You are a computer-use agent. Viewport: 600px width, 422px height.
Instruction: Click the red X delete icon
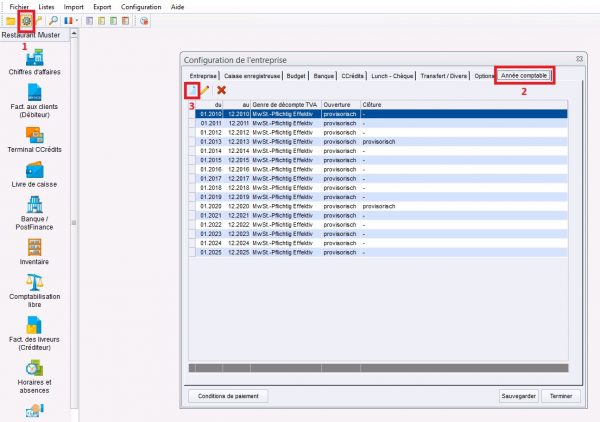(221, 90)
